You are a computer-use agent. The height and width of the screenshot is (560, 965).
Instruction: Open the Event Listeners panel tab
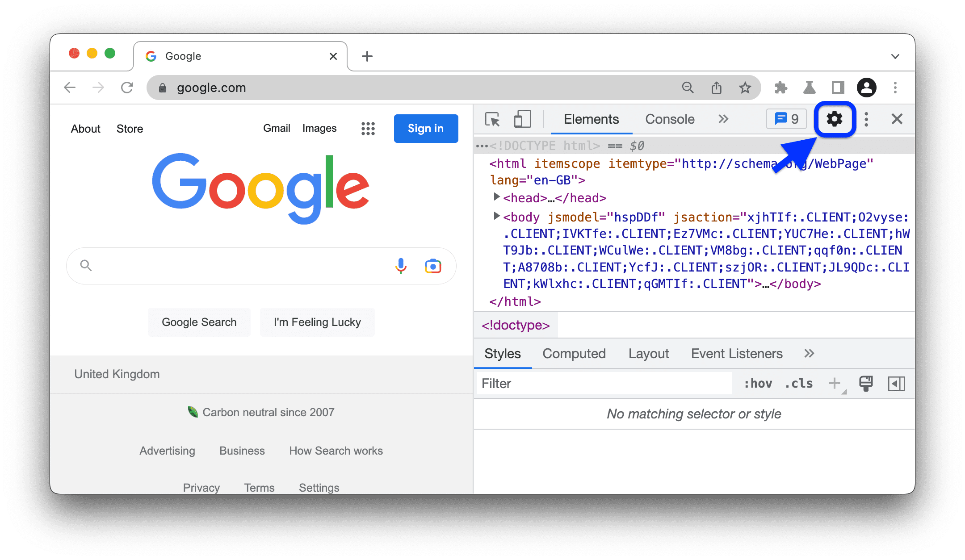click(x=736, y=354)
